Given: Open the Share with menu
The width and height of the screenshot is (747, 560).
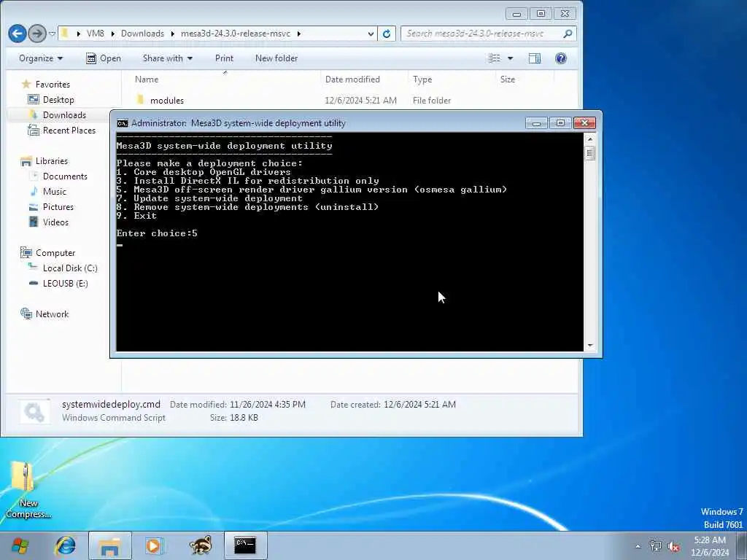Looking at the screenshot, I should click(168, 58).
